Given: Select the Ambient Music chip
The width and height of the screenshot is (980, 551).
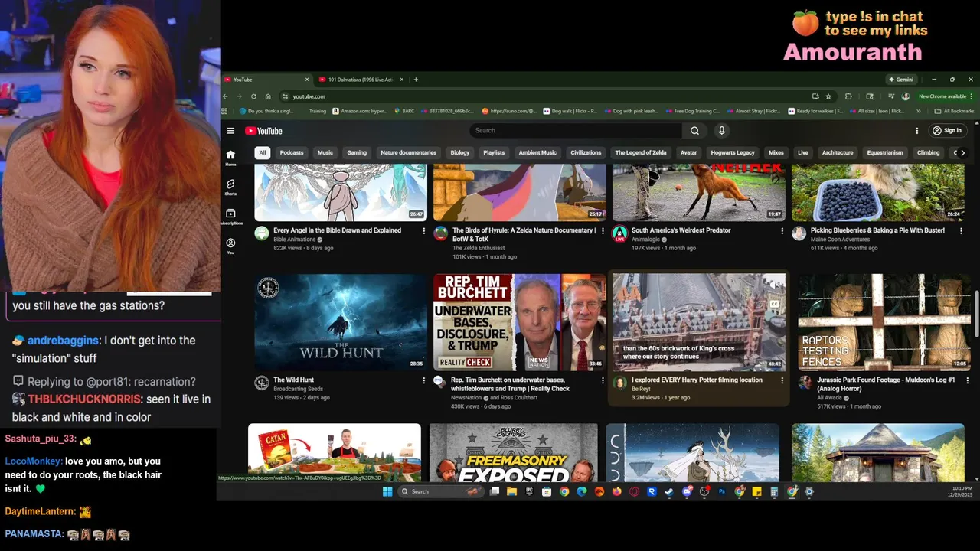Looking at the screenshot, I should click(x=537, y=152).
